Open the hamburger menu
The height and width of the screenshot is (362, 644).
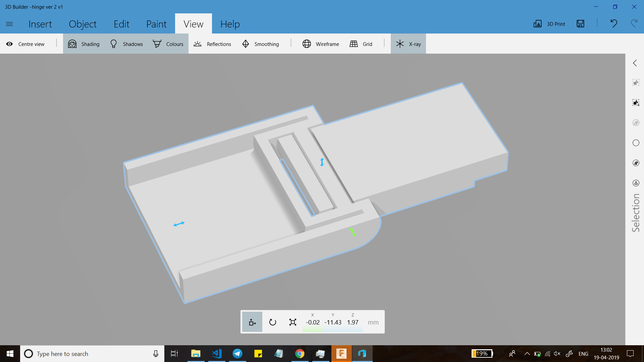click(9, 24)
